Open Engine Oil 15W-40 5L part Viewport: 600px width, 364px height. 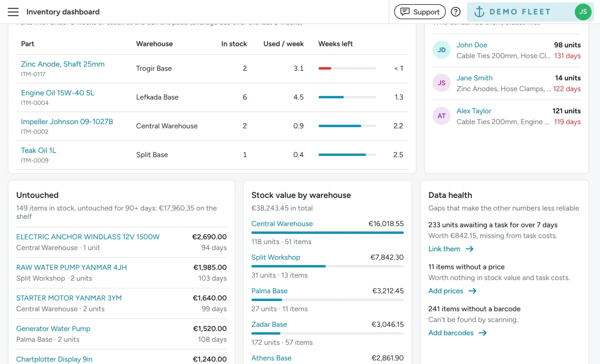click(58, 93)
